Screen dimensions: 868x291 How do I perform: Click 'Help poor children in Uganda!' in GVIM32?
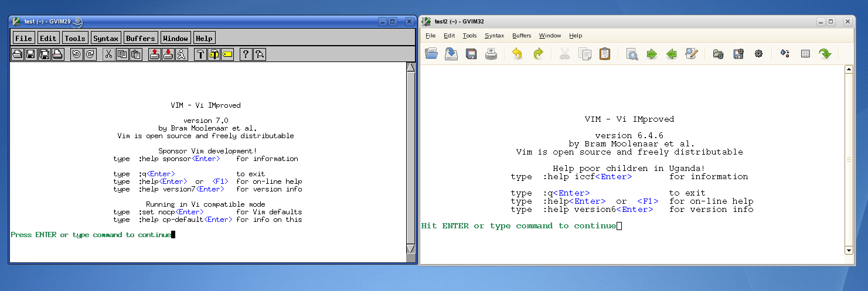point(629,168)
